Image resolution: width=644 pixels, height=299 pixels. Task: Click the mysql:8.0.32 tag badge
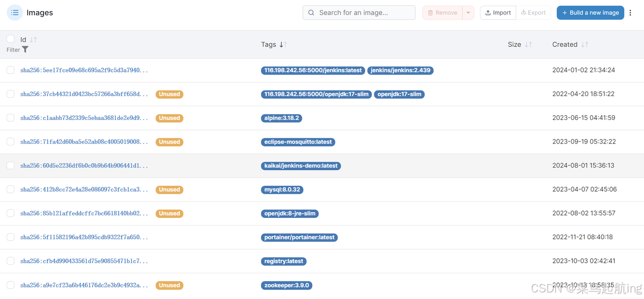282,190
